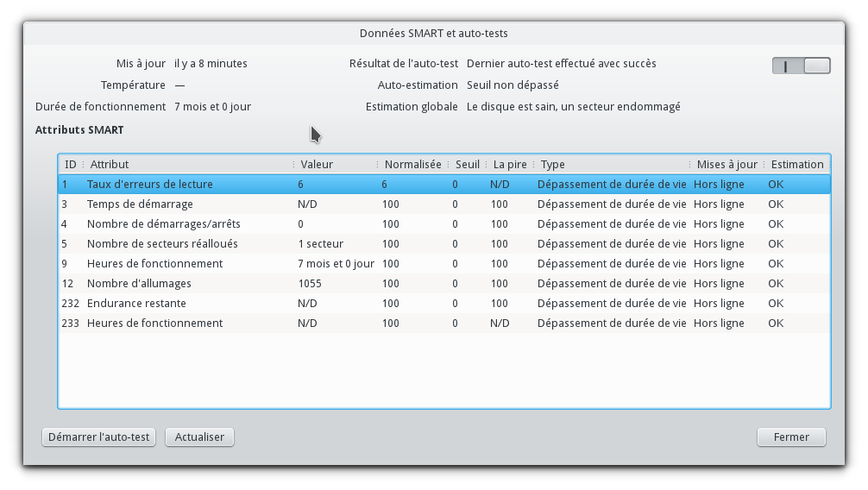Click the ID cell '232'

[x=70, y=304]
